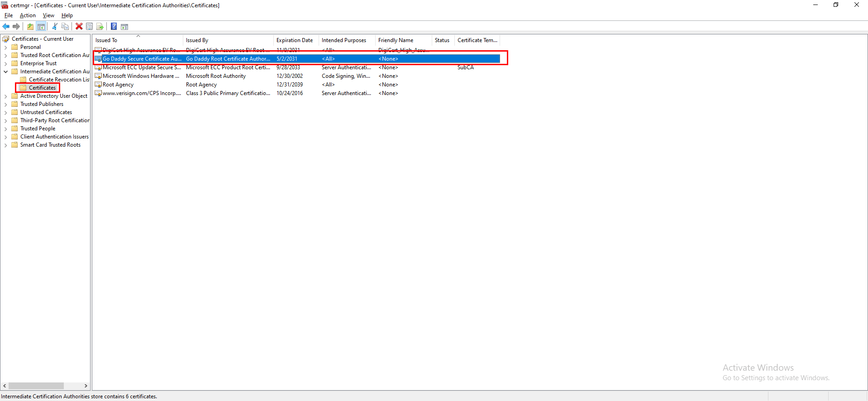Click the Cut scissors icon
868x401 pixels.
(x=55, y=26)
